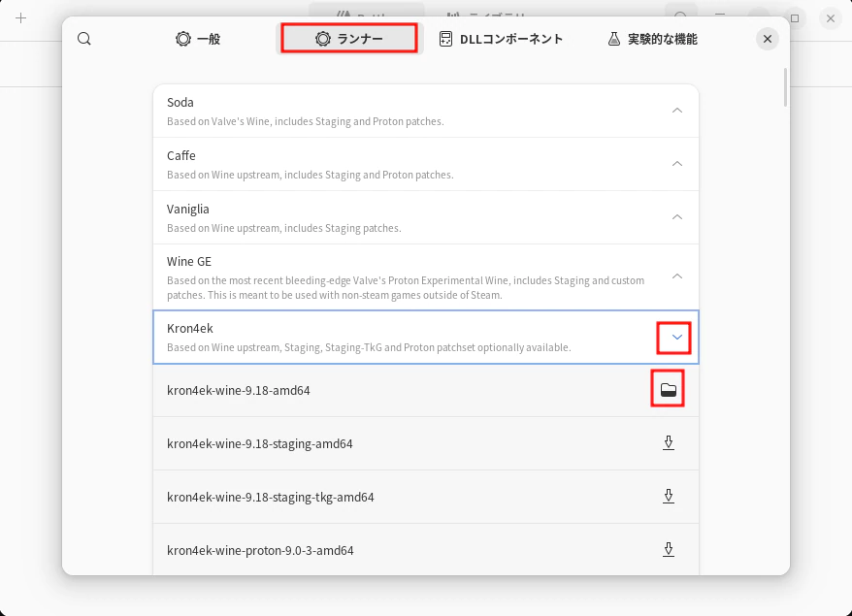Click the Wine GE description text
Viewport: 852px width, 616px height.
pos(405,287)
